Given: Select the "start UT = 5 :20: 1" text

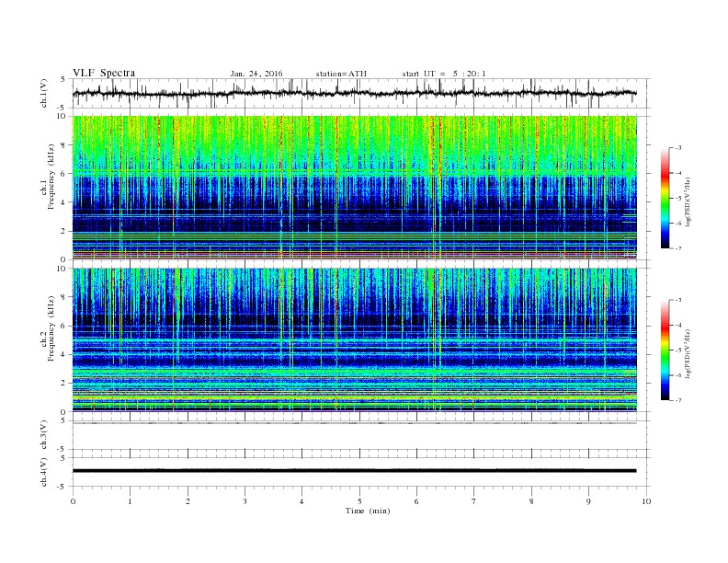Looking at the screenshot, I should (444, 74).
